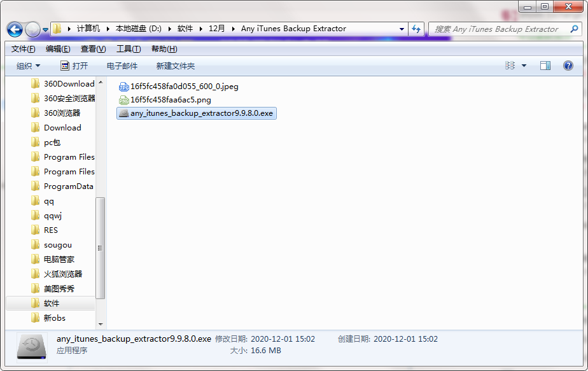
Task: Select 本地磁盘 (D:) breadcrumb
Action: pos(138,29)
